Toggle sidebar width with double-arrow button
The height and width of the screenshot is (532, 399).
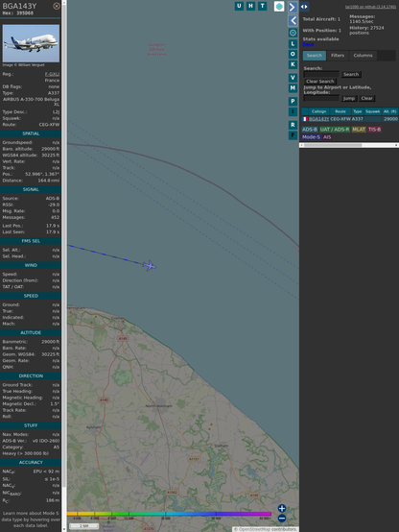point(304,7)
